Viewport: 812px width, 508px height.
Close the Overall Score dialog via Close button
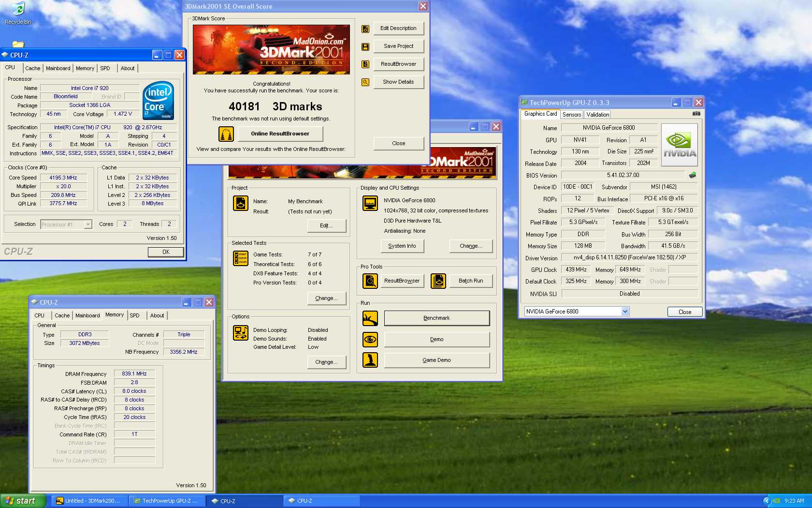[x=398, y=144]
